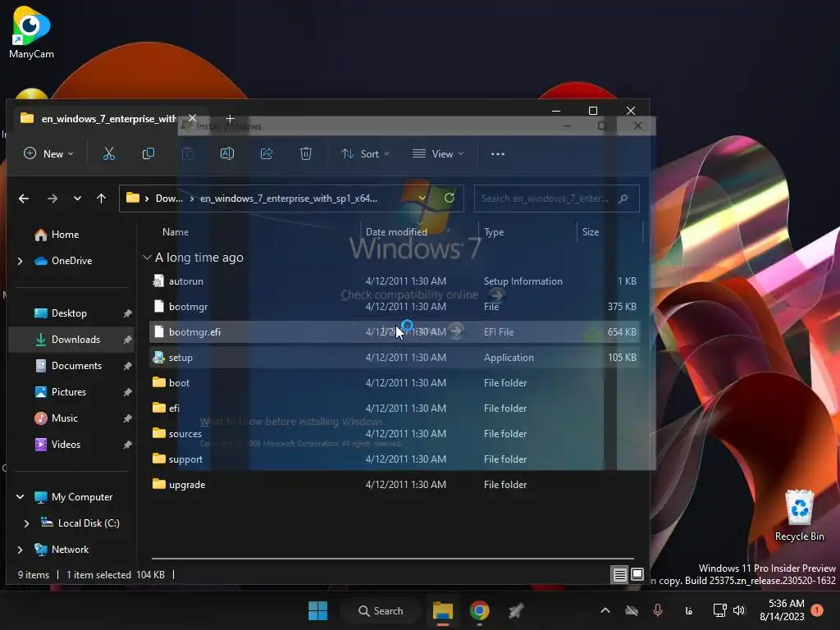The width and height of the screenshot is (840, 630).
Task: Select the setup application
Action: click(x=395, y=358)
